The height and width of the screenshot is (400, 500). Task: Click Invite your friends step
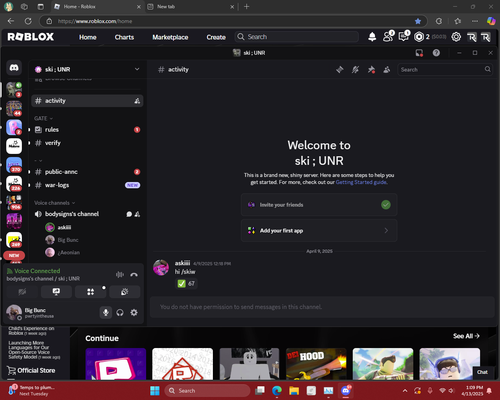click(319, 205)
